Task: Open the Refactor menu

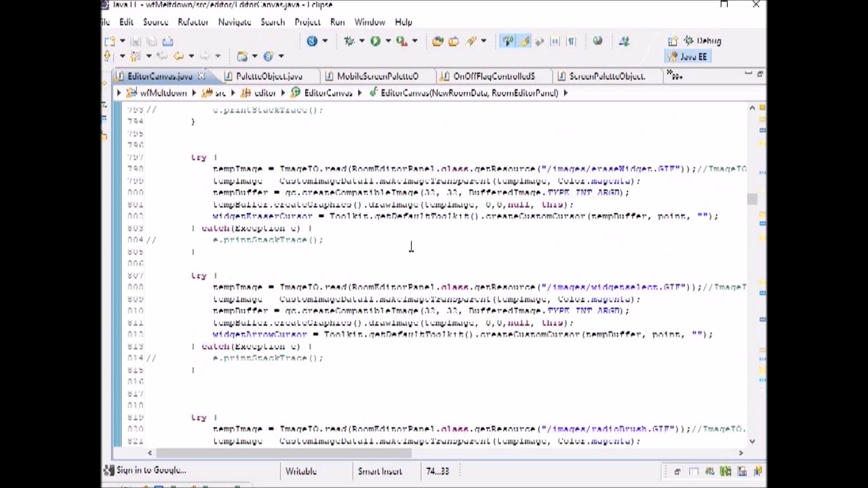Action: click(193, 22)
